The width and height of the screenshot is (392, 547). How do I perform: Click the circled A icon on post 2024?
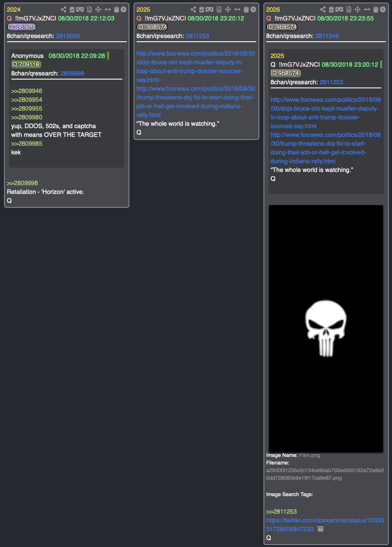click(123, 10)
